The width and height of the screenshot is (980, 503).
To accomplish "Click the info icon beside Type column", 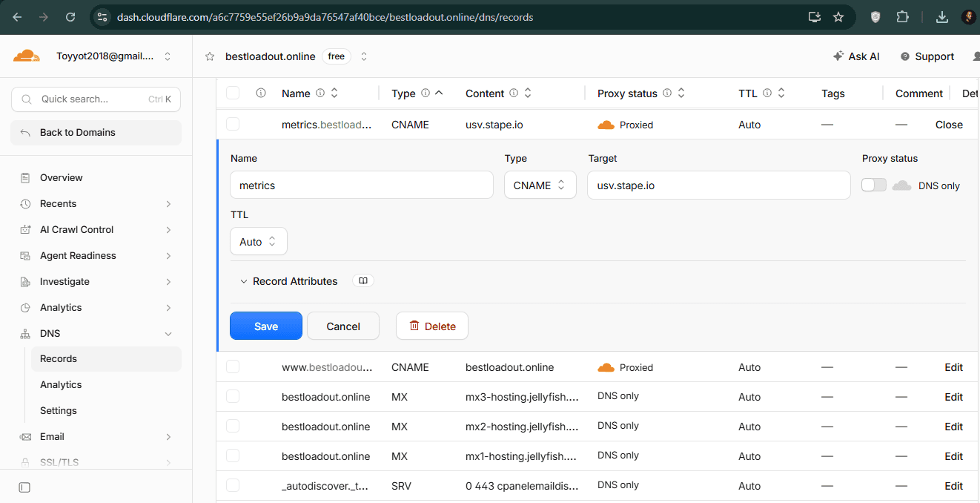I will 426,93.
